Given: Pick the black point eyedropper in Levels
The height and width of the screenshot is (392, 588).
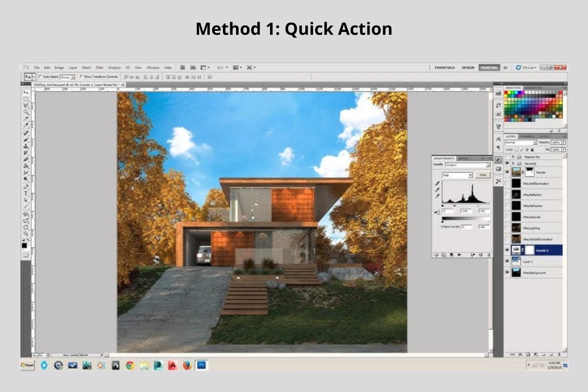Looking at the screenshot, I should pyautogui.click(x=437, y=184).
